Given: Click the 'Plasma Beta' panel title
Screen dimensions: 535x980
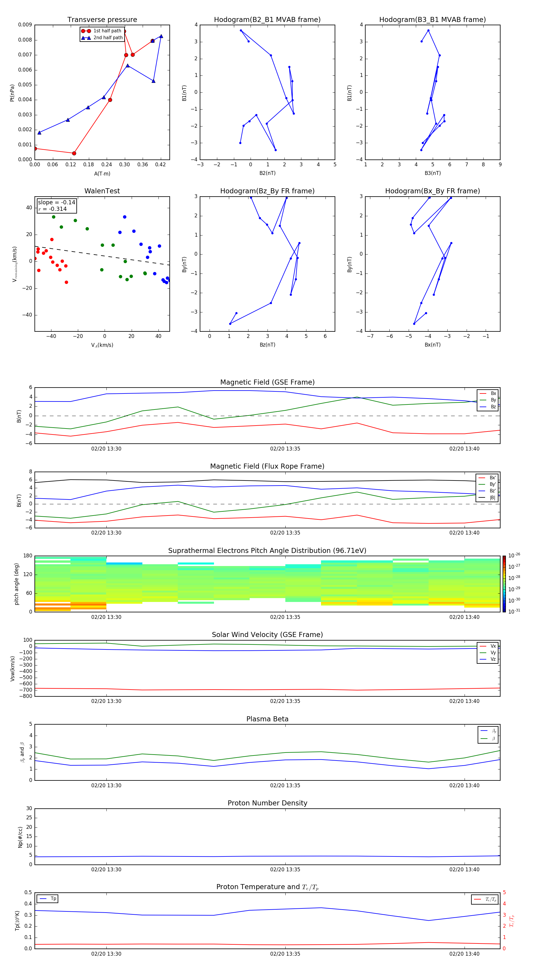Looking at the screenshot, I should click(267, 719).
